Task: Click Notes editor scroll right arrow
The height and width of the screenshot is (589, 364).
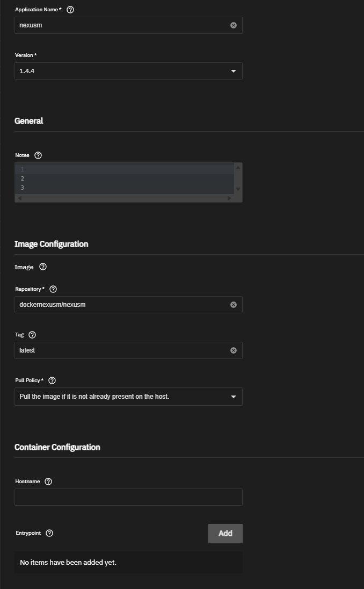Action: [x=229, y=198]
